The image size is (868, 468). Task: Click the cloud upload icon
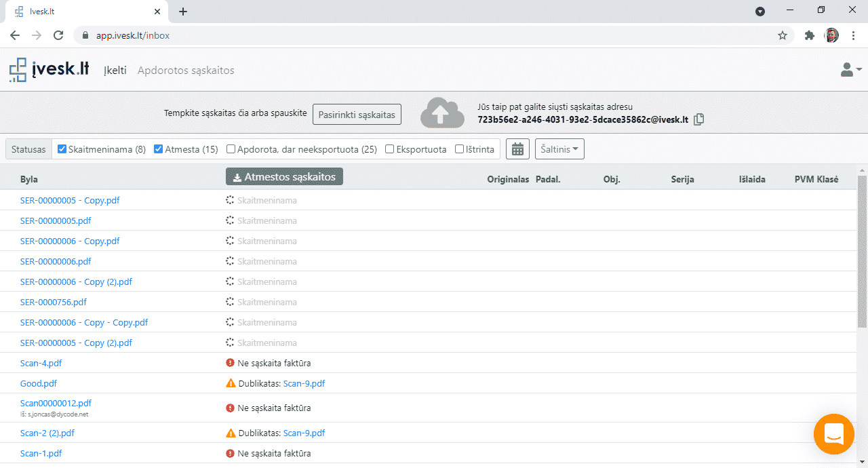click(x=442, y=113)
